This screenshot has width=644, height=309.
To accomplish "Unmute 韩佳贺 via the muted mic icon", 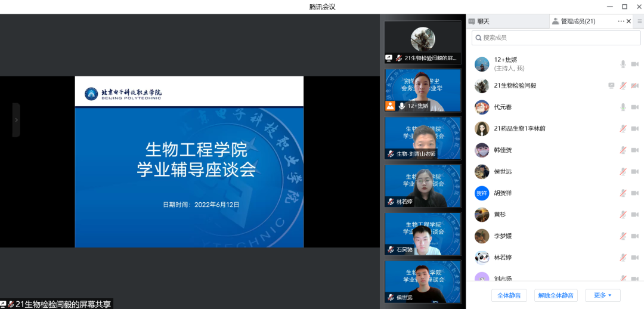I will coord(623,150).
